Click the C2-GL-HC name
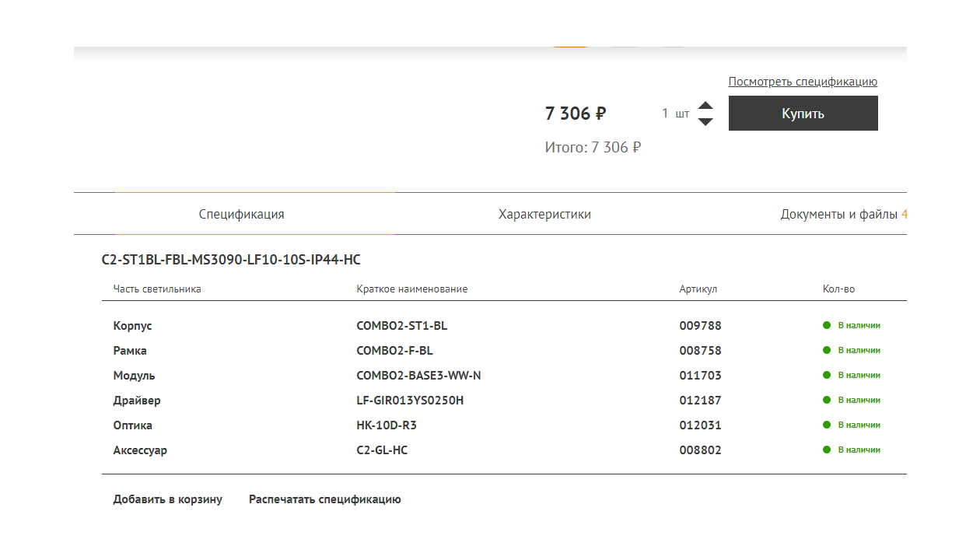 tap(382, 450)
